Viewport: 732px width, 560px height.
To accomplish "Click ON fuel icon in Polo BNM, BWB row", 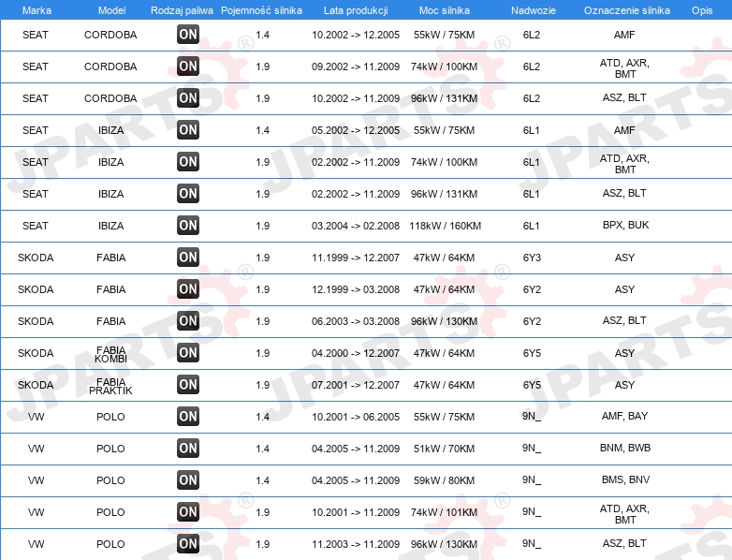I will [x=188, y=448].
